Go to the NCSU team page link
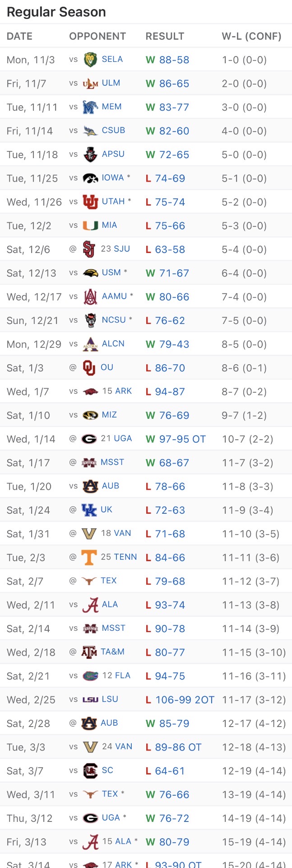Screen dimensions: 292x868 point(114,320)
